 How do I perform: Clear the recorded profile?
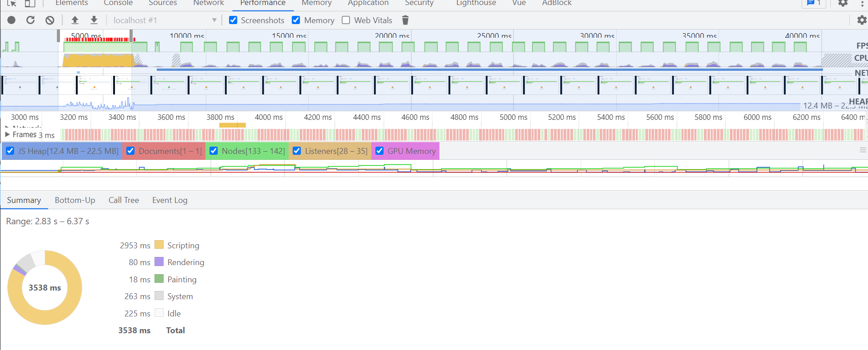pos(50,20)
